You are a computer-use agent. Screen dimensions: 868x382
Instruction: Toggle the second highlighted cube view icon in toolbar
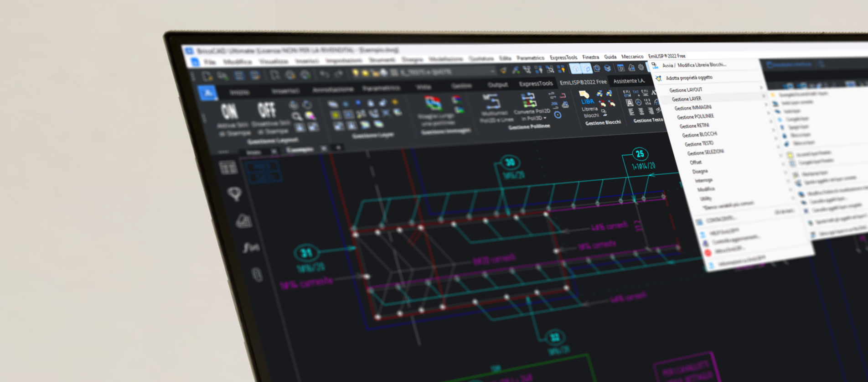(x=587, y=68)
